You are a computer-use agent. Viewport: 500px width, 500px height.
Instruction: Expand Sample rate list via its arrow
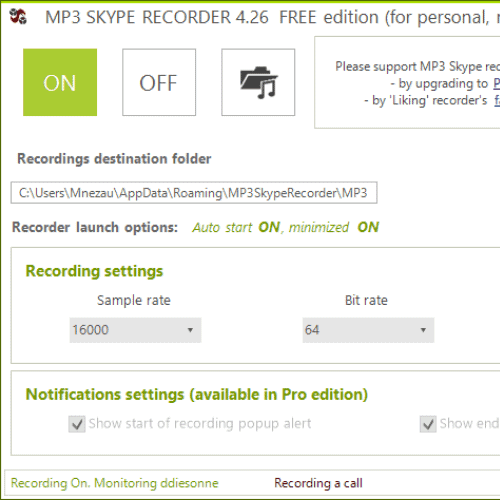point(190,330)
